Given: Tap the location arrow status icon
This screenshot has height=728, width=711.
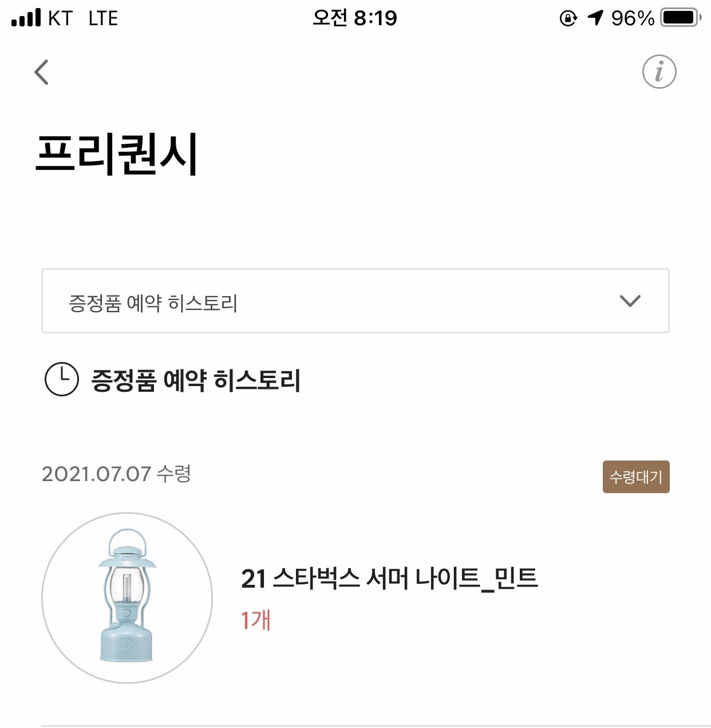Looking at the screenshot, I should pos(595,18).
